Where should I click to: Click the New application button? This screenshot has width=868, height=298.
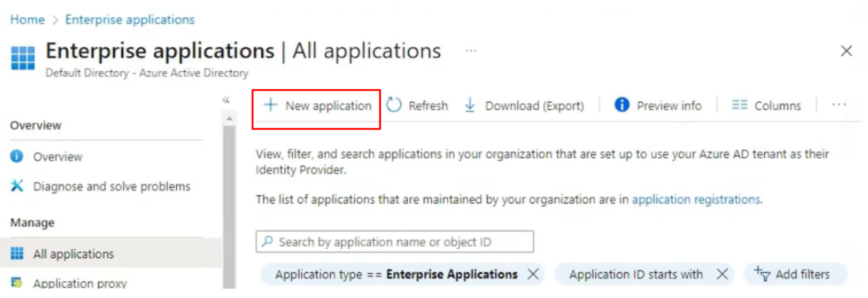click(317, 105)
